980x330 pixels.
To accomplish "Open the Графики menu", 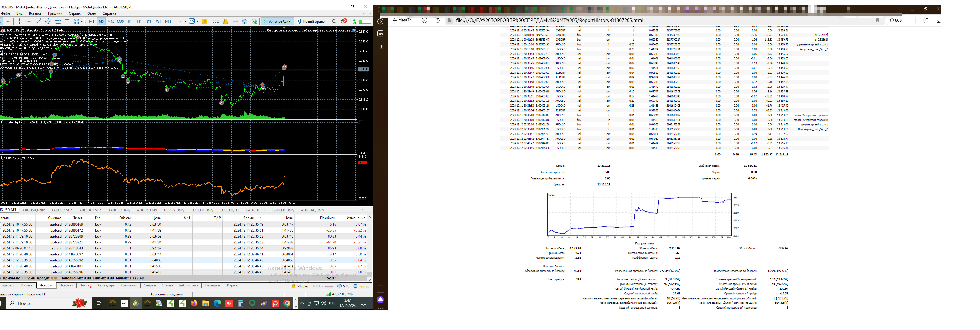I will click(55, 13).
